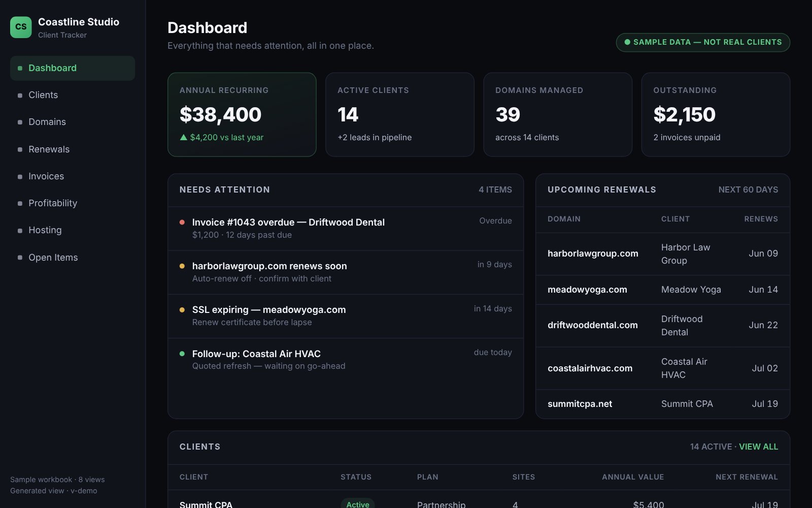
Task: Click the DOMAIN column header in renewals
Action: pyautogui.click(x=564, y=219)
